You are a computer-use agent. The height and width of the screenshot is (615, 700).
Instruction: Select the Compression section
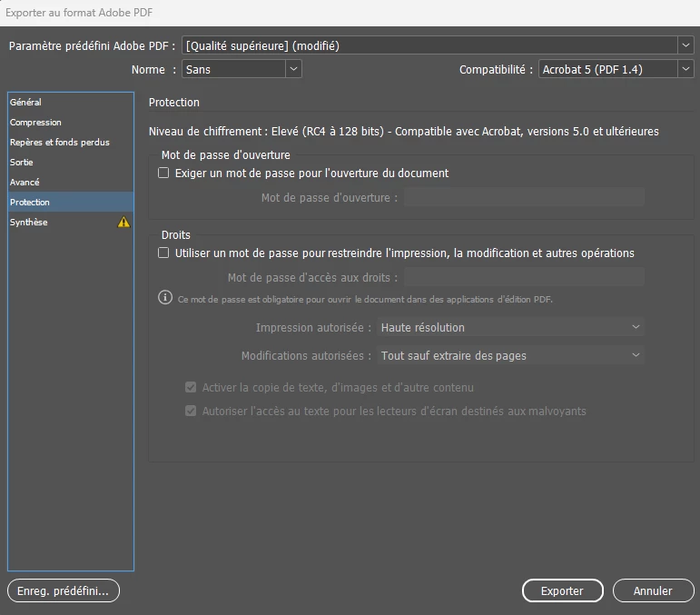coord(71,123)
